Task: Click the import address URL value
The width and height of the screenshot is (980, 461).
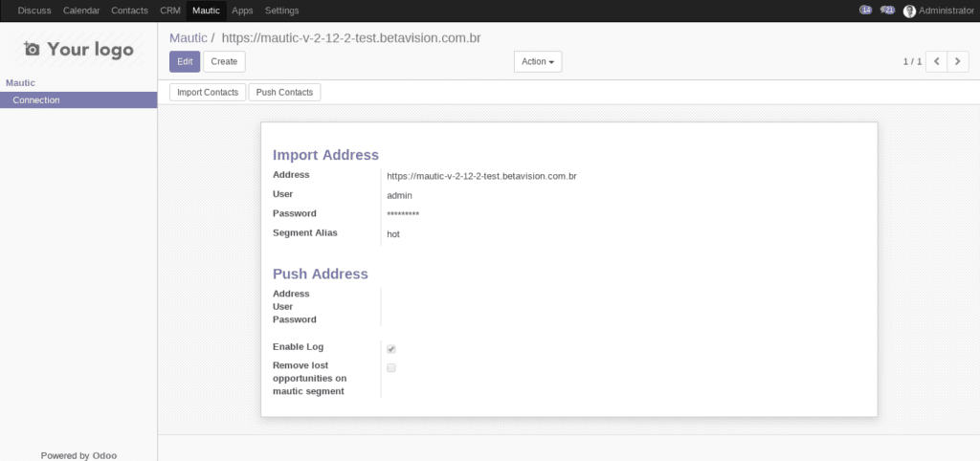Action: tap(482, 177)
